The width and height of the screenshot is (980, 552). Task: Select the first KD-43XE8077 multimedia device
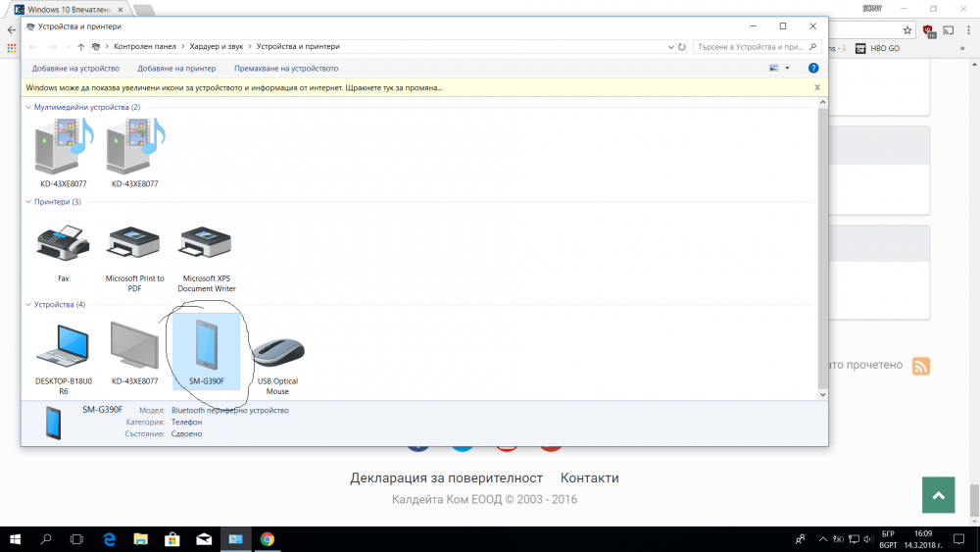point(63,153)
